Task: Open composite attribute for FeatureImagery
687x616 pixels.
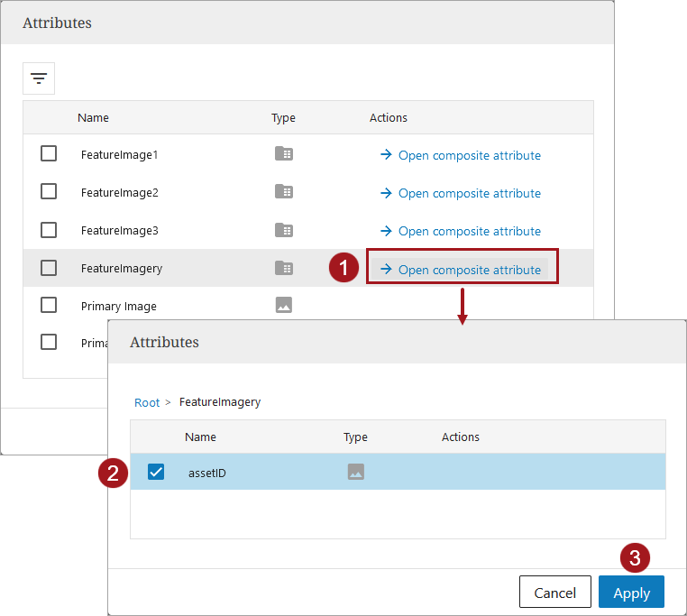Action: coord(461,270)
